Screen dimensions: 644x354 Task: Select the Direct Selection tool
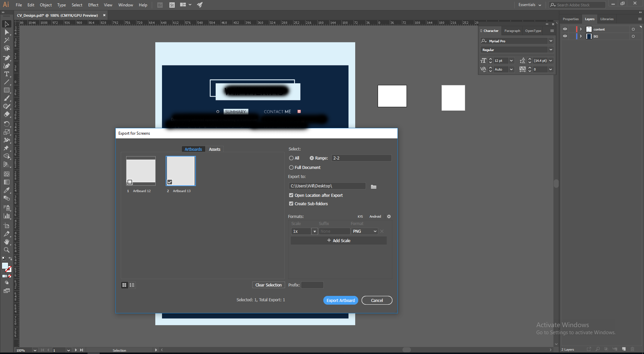click(x=6, y=32)
